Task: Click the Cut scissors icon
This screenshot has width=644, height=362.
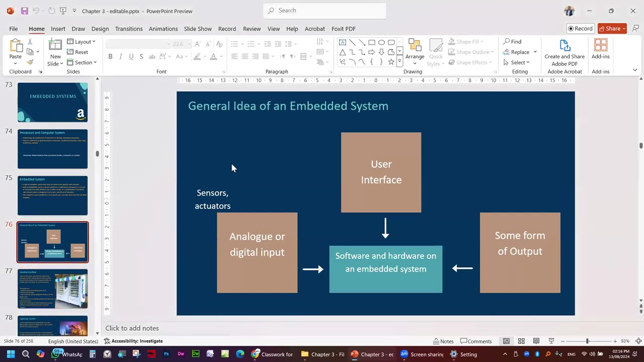Action: pyautogui.click(x=30, y=42)
